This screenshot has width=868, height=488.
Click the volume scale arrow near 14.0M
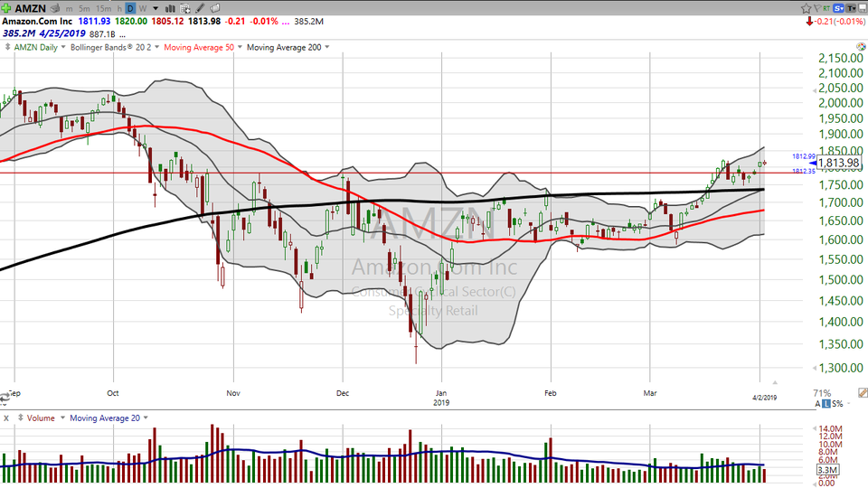[815, 428]
